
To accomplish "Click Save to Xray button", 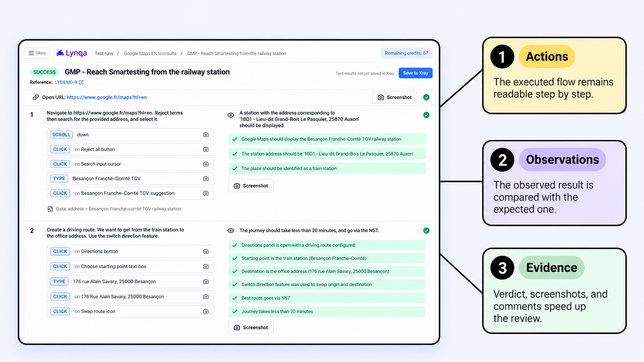I will 415,73.
